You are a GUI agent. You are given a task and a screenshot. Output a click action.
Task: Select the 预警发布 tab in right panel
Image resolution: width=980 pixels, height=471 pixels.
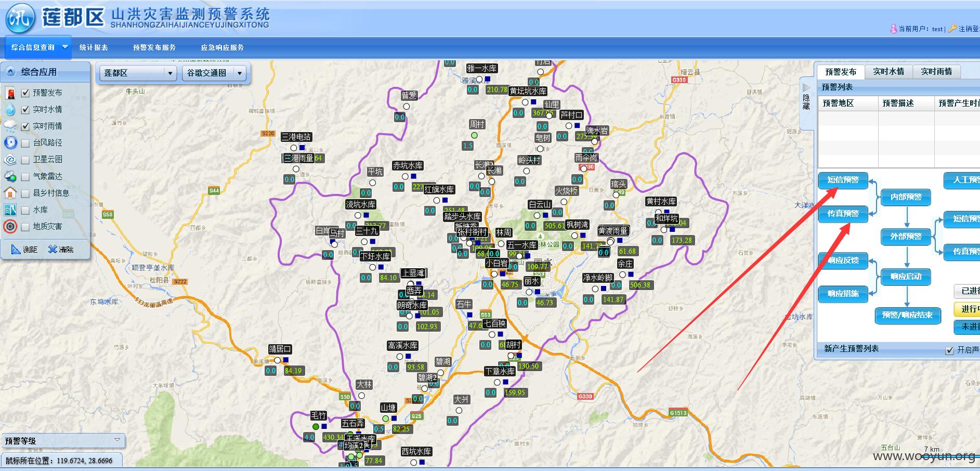pyautogui.click(x=841, y=72)
